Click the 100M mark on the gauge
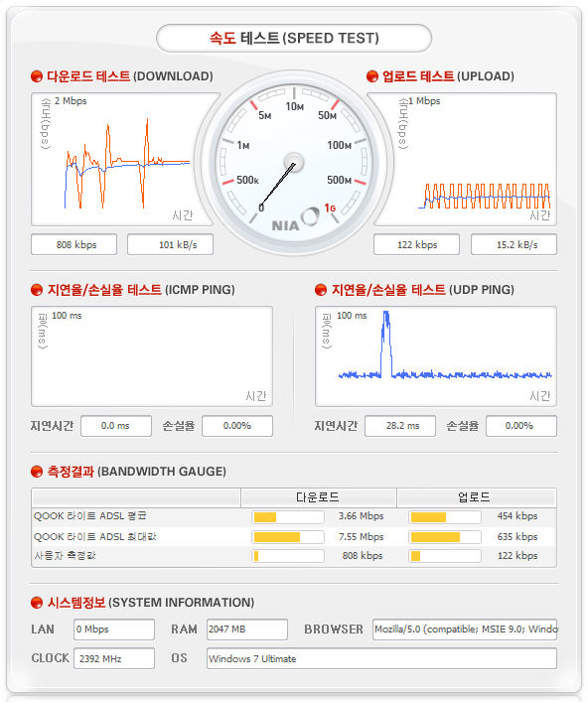The width and height of the screenshot is (588, 702). [339, 145]
